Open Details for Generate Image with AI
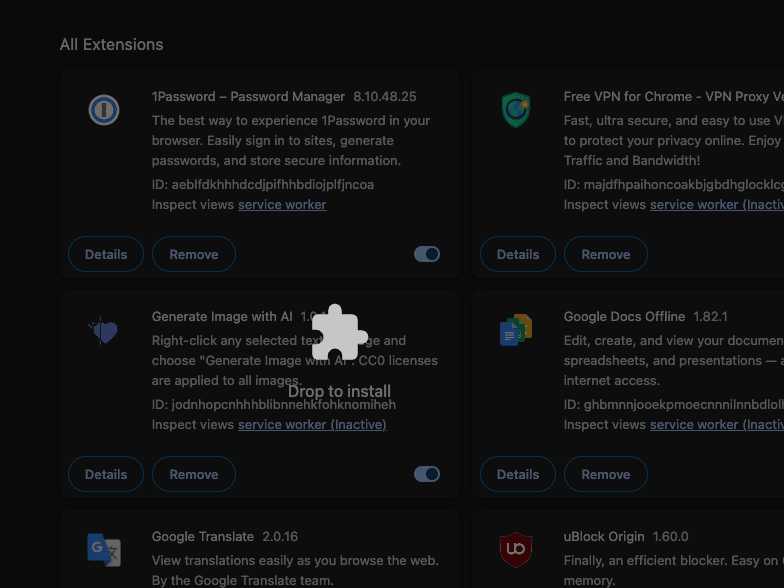784x588 pixels. coord(106,474)
